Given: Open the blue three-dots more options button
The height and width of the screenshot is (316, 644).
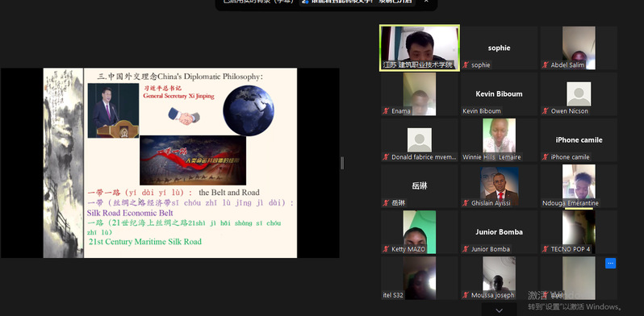Looking at the screenshot, I should tap(610, 263).
